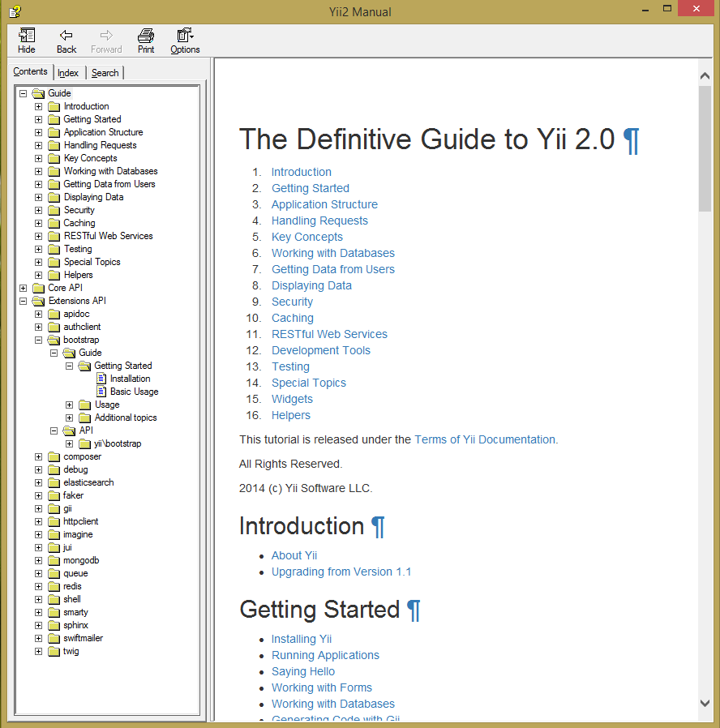The height and width of the screenshot is (728, 720).
Task: Expand the yii\bootstrap API node
Action: click(x=69, y=444)
